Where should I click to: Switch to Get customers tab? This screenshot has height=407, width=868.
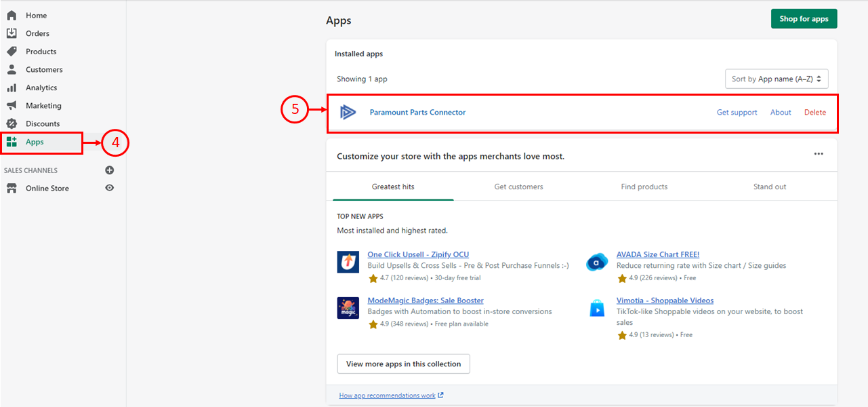coord(518,187)
